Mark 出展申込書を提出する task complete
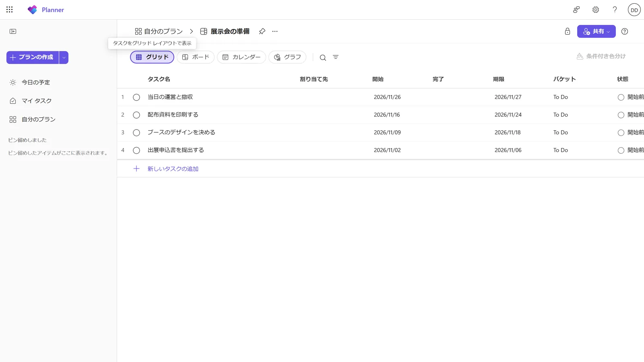This screenshot has width=644, height=362. coord(136,150)
